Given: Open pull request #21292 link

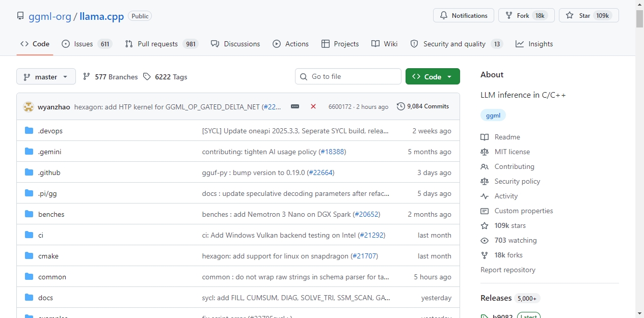Looking at the screenshot, I should (371, 235).
